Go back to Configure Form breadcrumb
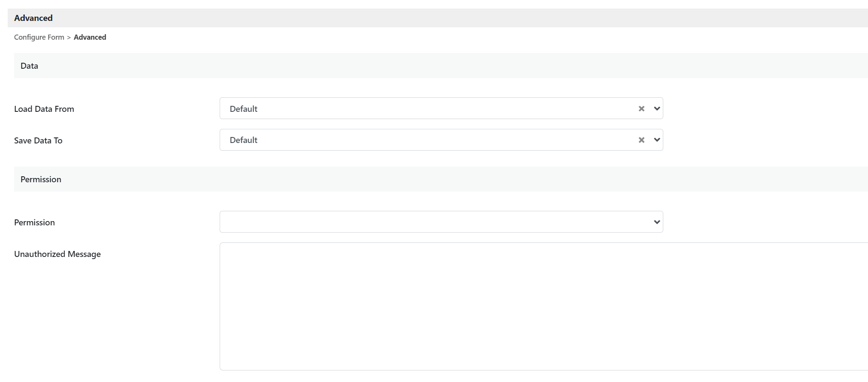This screenshot has width=868, height=382. click(x=39, y=37)
